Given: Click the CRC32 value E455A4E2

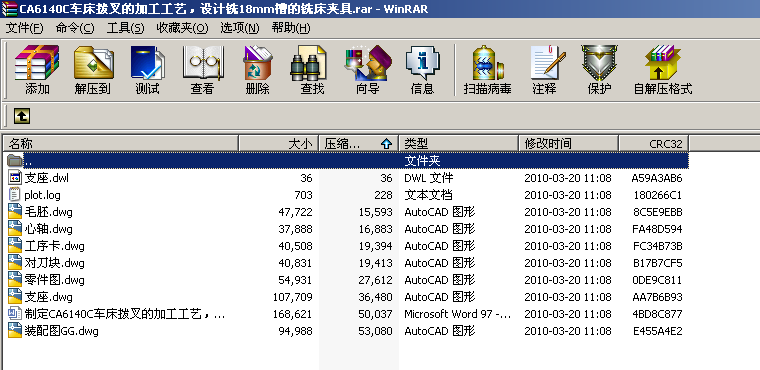Looking at the screenshot, I should click(658, 331).
